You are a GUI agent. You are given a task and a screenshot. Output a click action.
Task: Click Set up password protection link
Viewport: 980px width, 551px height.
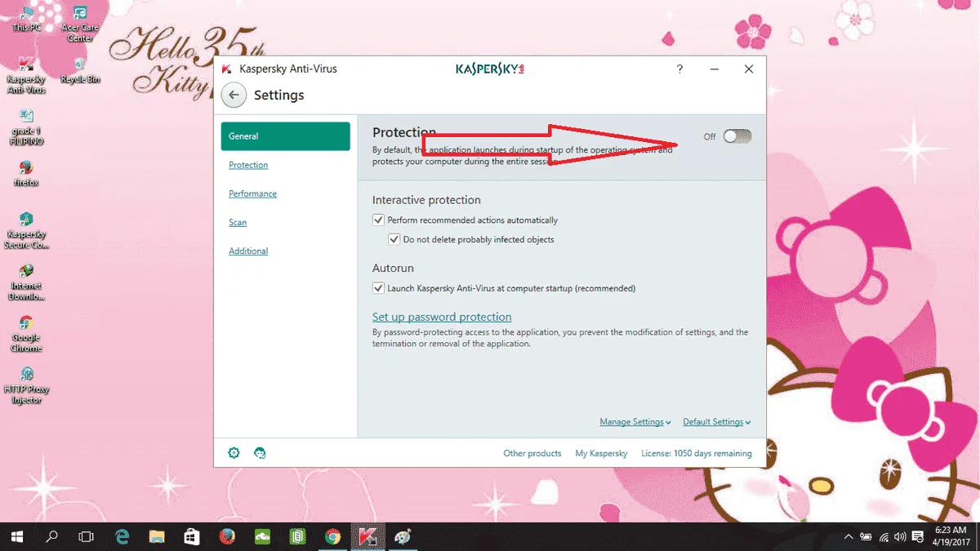[442, 317]
